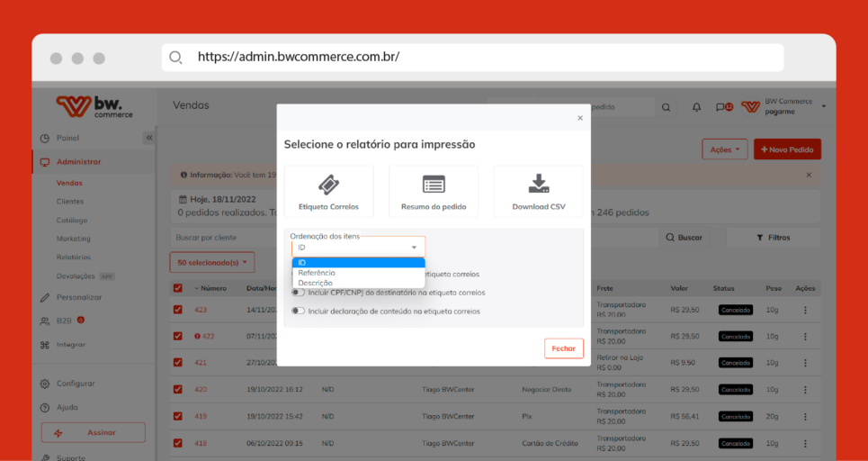Click the Buscar por cliente field
The height and width of the screenshot is (461, 868).
coord(224,238)
